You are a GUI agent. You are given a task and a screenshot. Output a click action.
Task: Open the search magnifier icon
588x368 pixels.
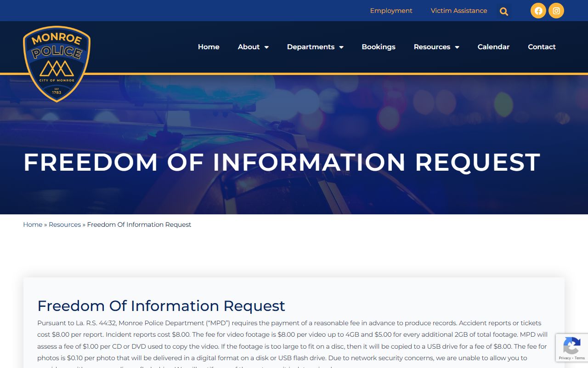[x=504, y=11]
